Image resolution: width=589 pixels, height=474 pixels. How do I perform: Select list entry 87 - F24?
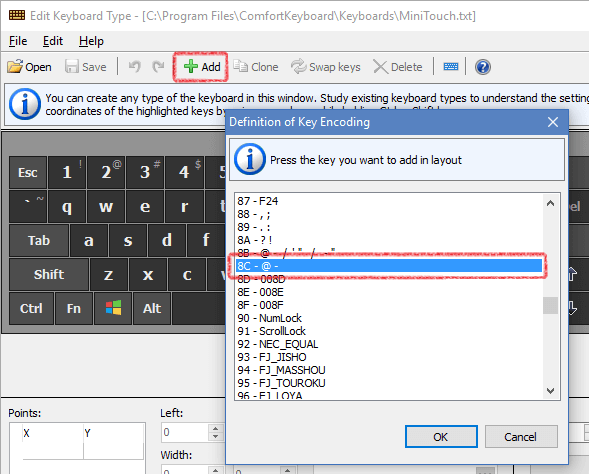click(x=389, y=201)
